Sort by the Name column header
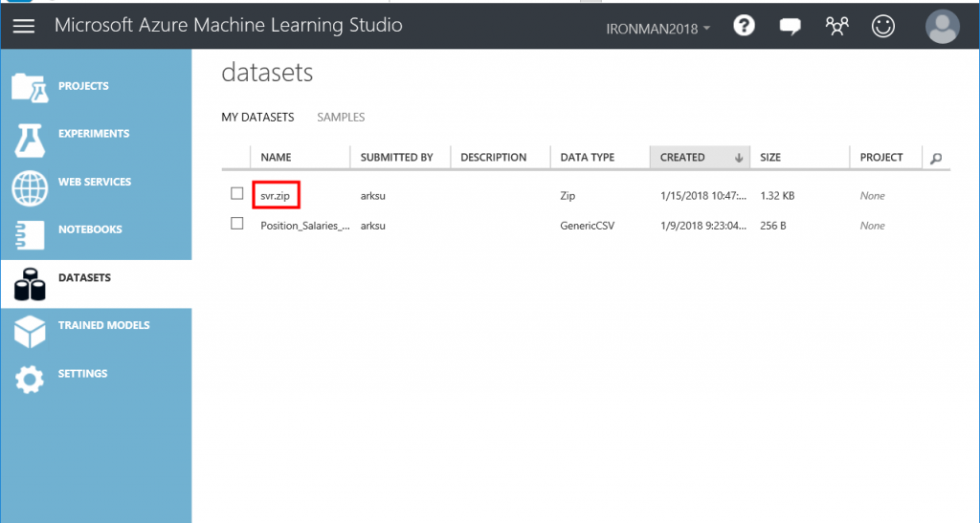 (x=276, y=157)
